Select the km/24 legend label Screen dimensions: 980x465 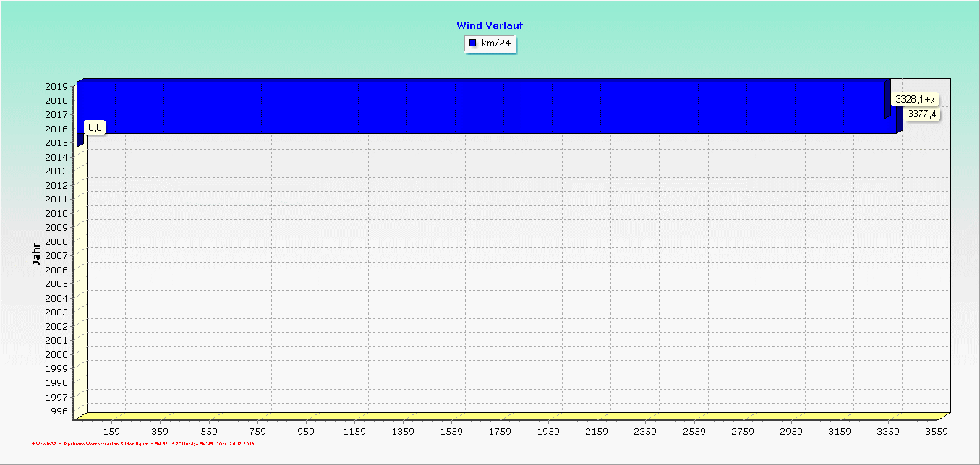coord(496,43)
